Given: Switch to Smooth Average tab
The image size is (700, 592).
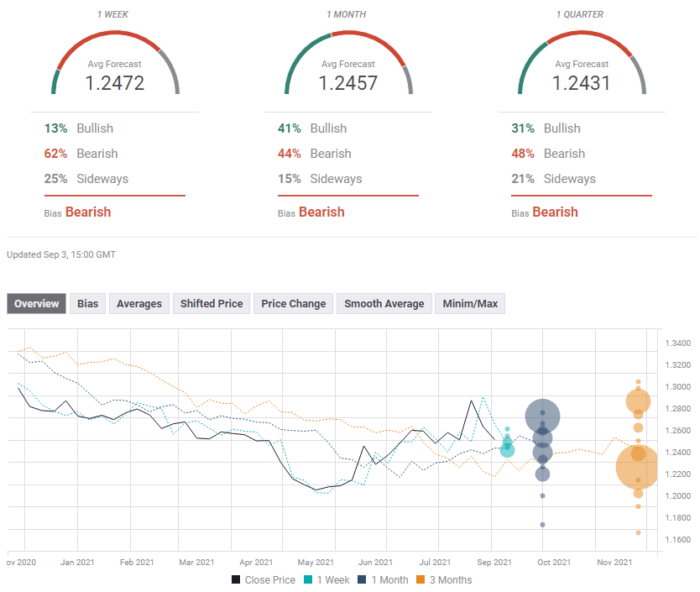Looking at the screenshot, I should click(x=384, y=304).
